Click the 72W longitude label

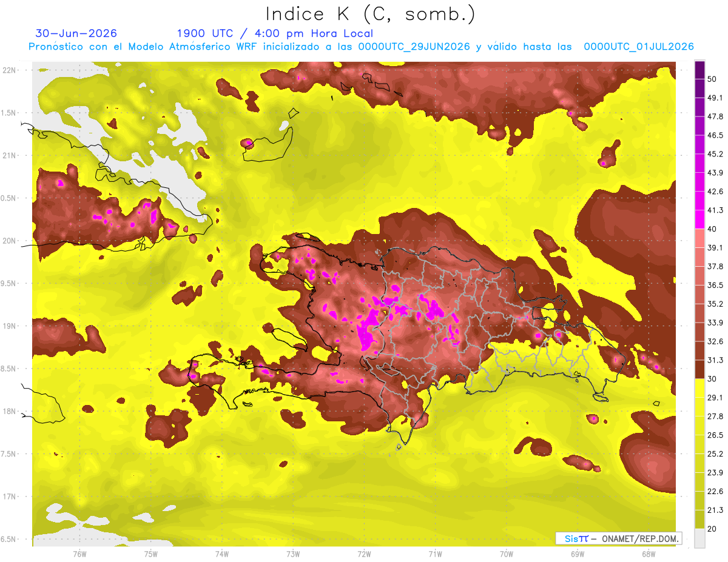point(364,554)
